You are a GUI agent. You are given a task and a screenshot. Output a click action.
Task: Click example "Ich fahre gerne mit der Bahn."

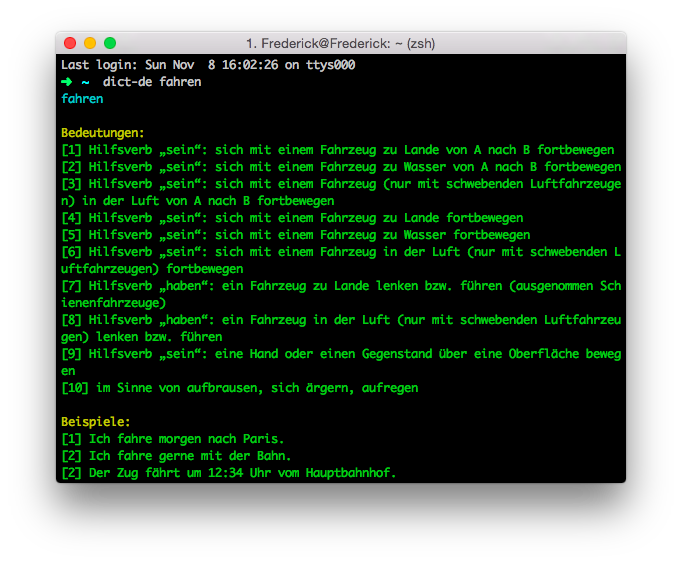(176, 456)
